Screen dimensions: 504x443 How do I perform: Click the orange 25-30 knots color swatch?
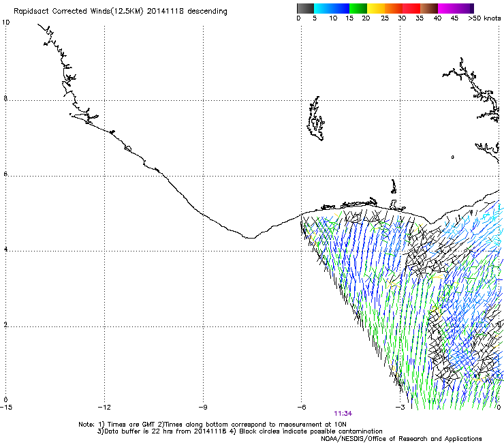[394, 8]
